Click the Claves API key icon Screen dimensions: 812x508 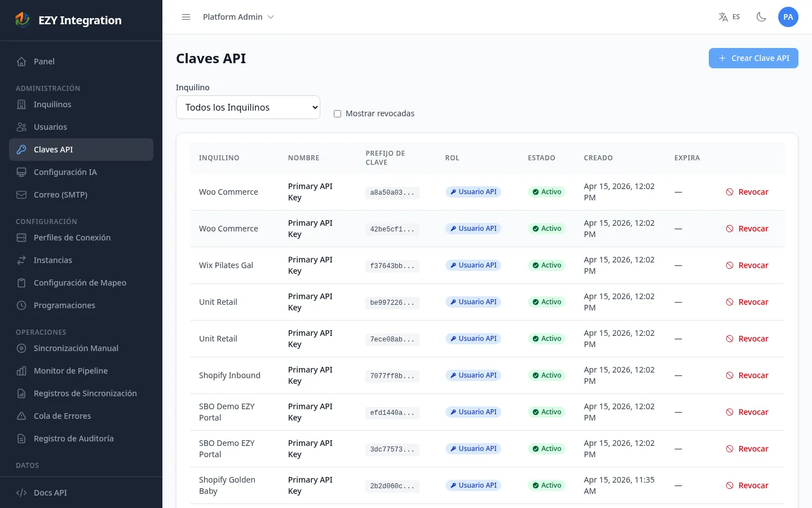click(21, 150)
